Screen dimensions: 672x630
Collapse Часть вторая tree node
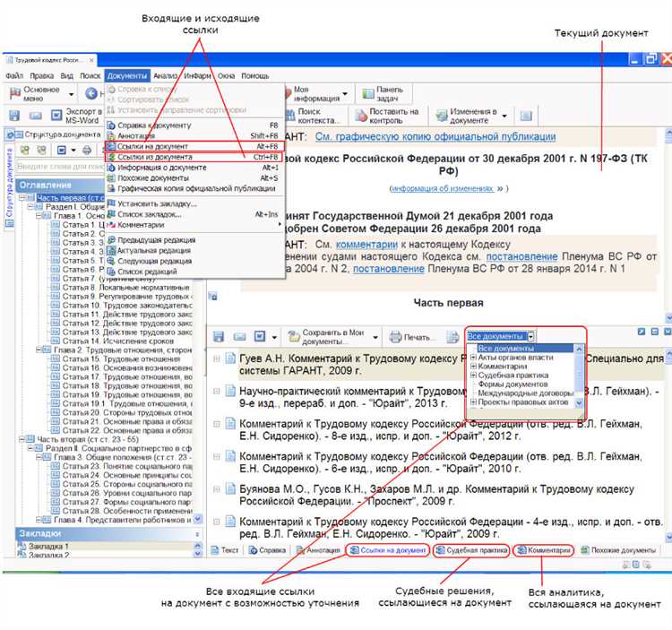tap(22, 439)
